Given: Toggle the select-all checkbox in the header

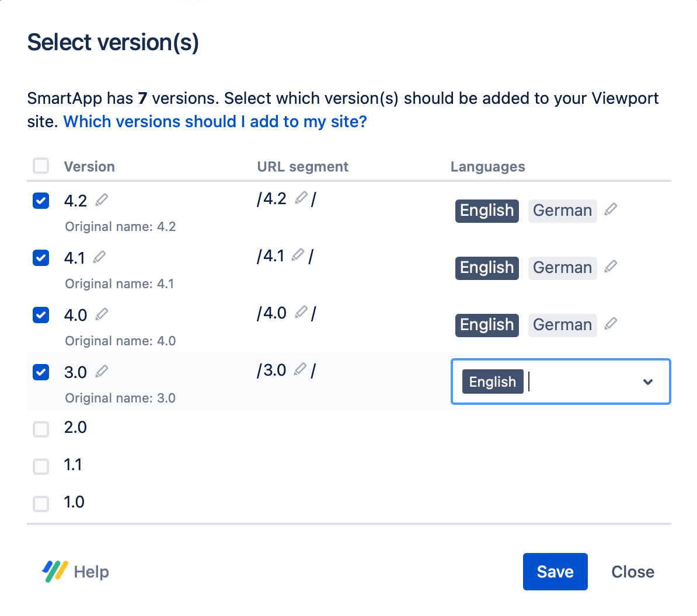Looking at the screenshot, I should tap(40, 166).
